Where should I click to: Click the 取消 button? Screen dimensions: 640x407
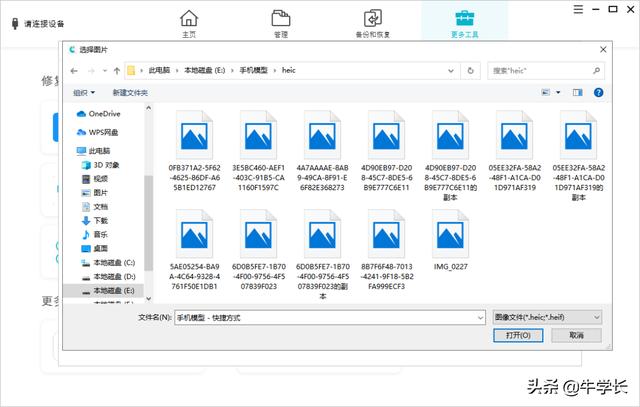click(576, 335)
